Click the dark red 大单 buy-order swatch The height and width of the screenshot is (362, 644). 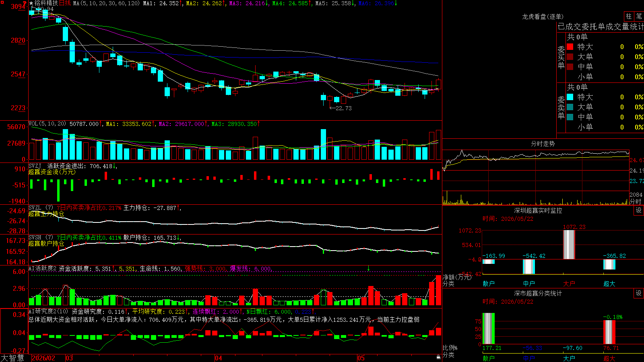pos(570,57)
